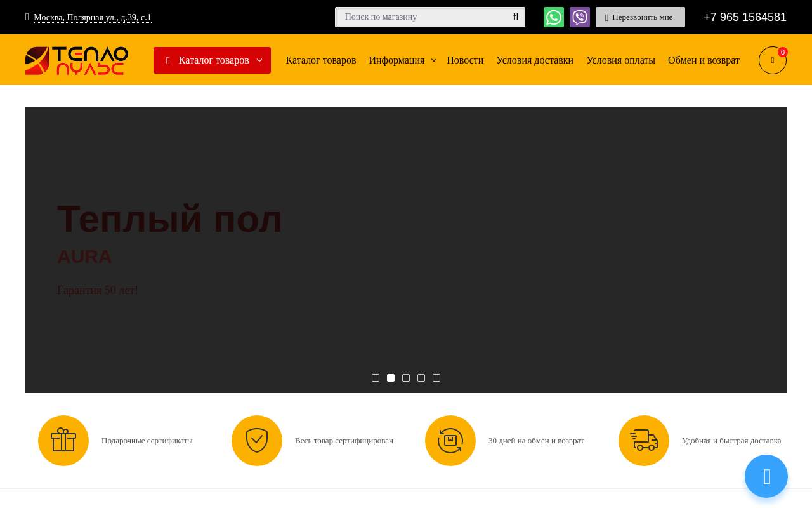The image size is (812, 508).
Task: Select third slider dot
Action: 406,378
